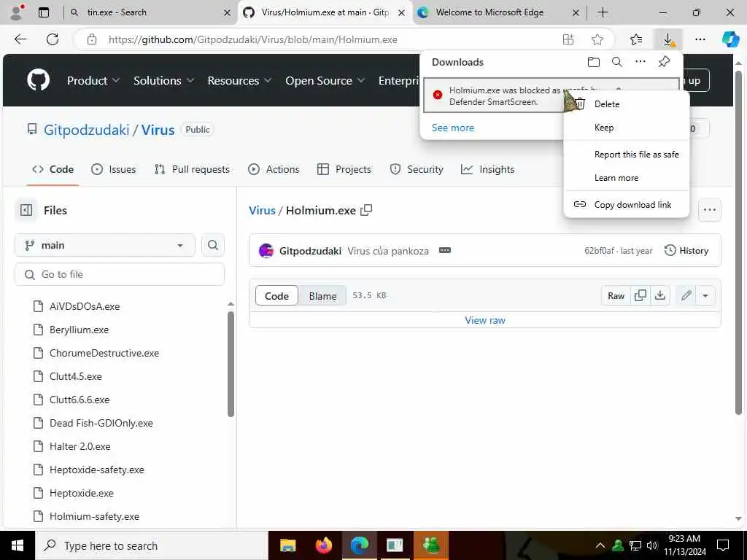
Task: Select Report this file as safe
Action: pos(626,155)
